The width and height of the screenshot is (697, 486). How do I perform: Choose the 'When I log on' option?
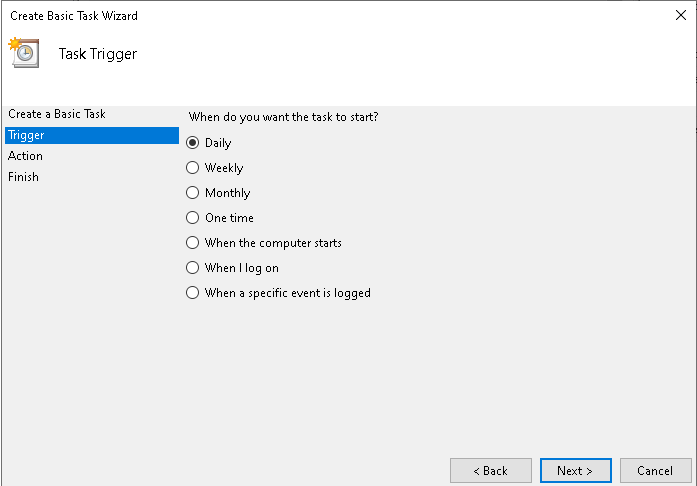(x=193, y=268)
